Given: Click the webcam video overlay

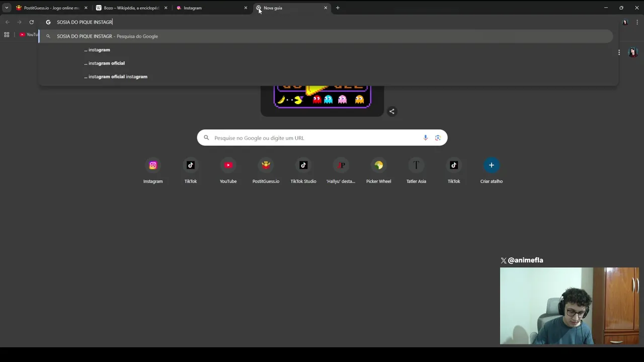Looking at the screenshot, I should [x=570, y=306].
